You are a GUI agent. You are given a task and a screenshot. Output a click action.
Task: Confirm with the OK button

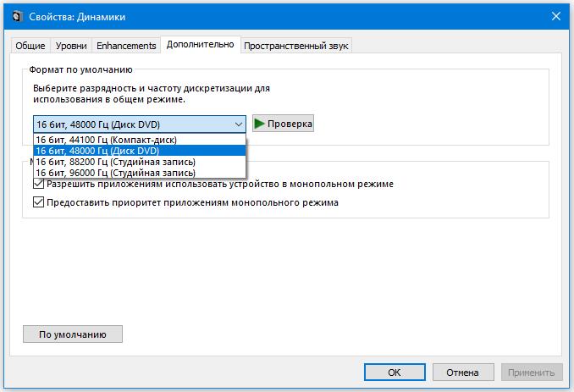click(x=395, y=372)
